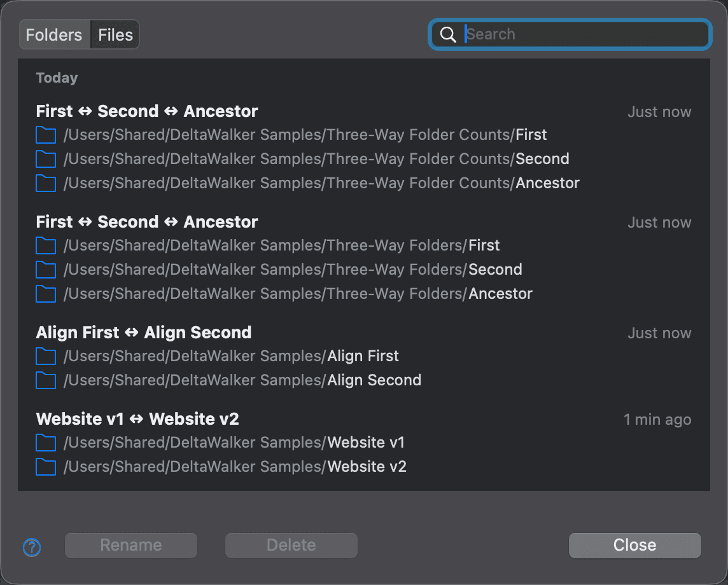Click 'Just now' timestamp of Align First entry
Image resolution: width=728 pixels, height=585 pixels.
click(x=659, y=333)
